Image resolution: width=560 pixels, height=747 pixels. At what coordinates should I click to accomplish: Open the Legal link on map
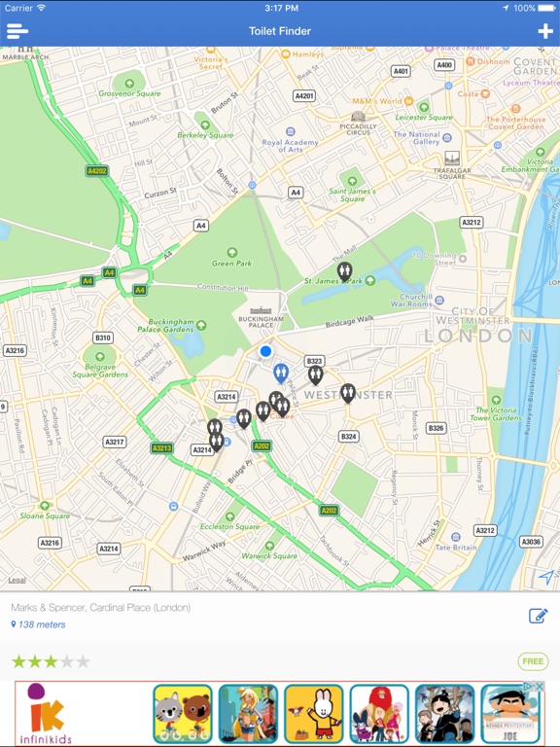17,580
